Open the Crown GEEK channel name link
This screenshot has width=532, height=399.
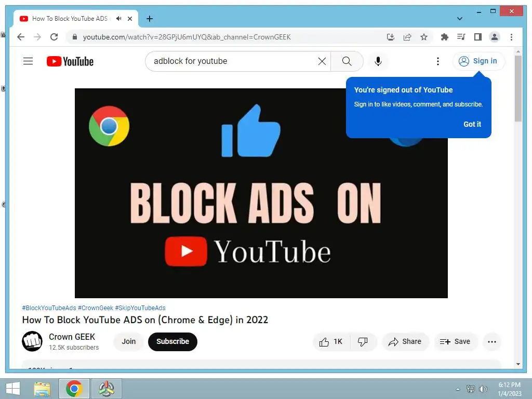tap(72, 337)
